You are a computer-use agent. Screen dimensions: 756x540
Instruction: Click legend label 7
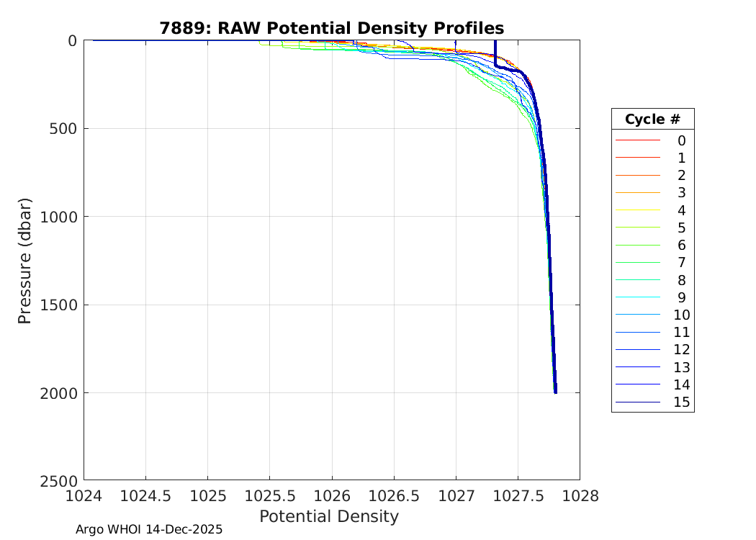click(681, 262)
